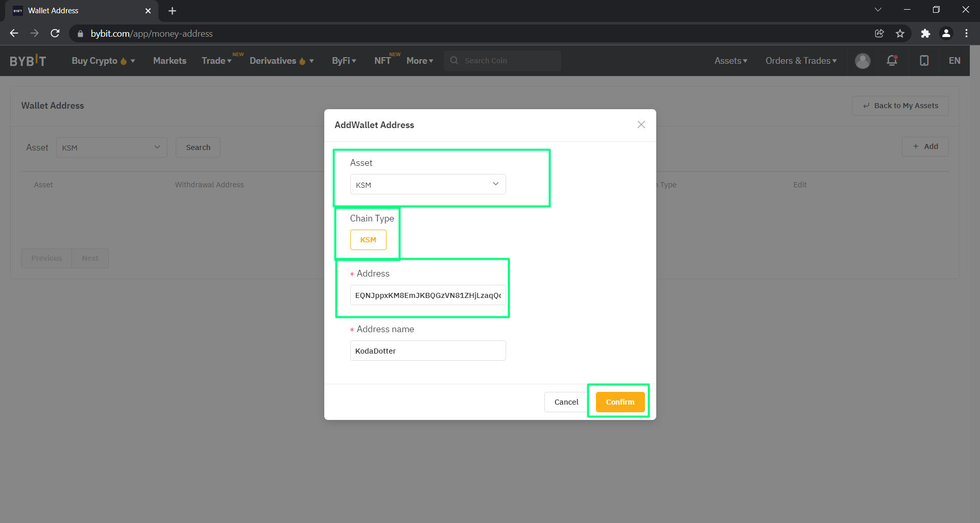Open the Markets menu item
This screenshot has width=980, height=523.
pyautogui.click(x=170, y=61)
